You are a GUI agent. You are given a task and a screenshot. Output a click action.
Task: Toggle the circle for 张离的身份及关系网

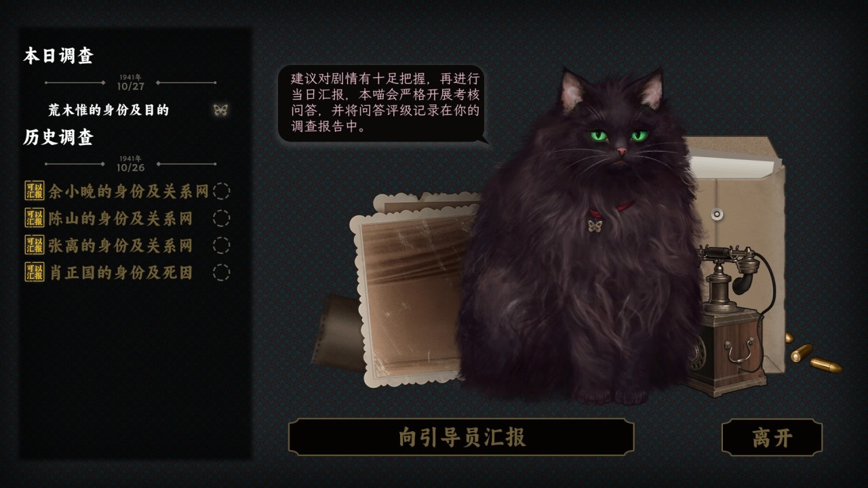[x=221, y=245]
